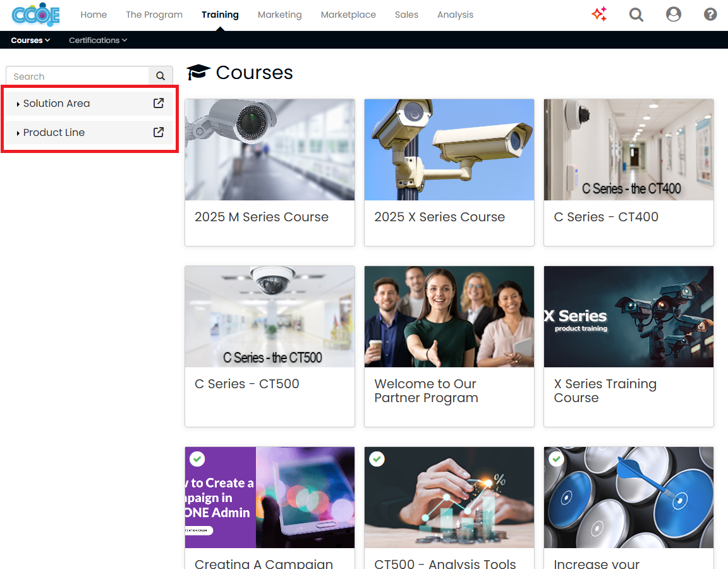Click the sidebar search magnifier button

[x=161, y=75]
